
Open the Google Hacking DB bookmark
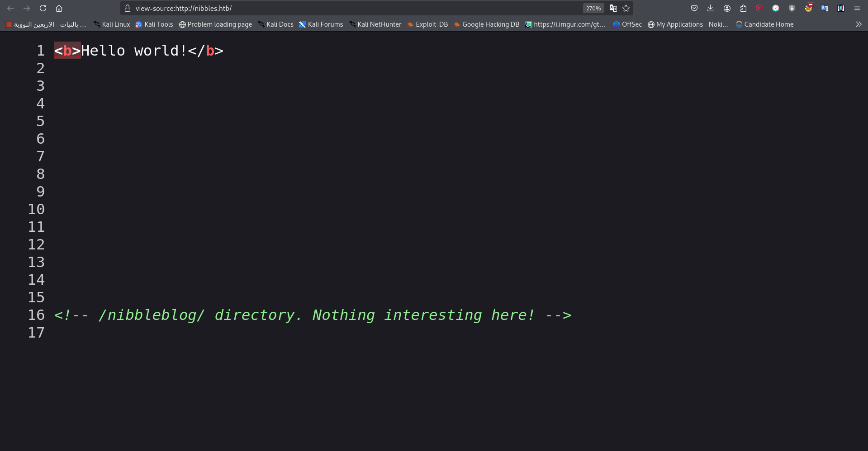(487, 24)
